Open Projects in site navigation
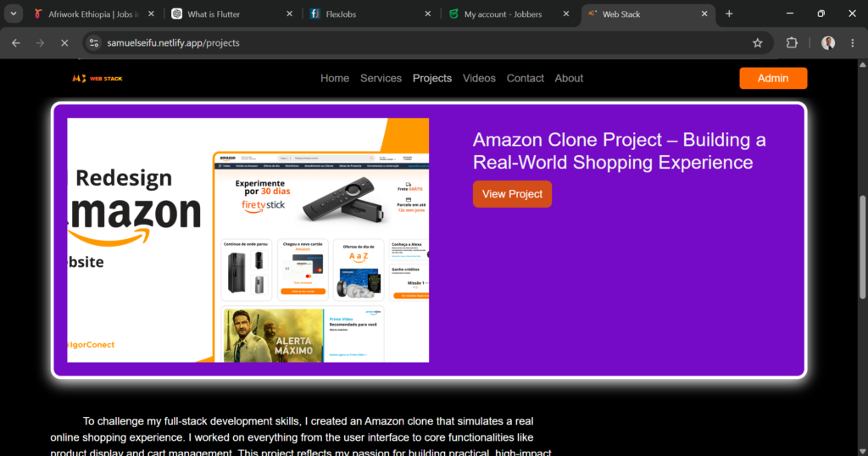Viewport: 868px width, 456px height. pyautogui.click(x=431, y=79)
